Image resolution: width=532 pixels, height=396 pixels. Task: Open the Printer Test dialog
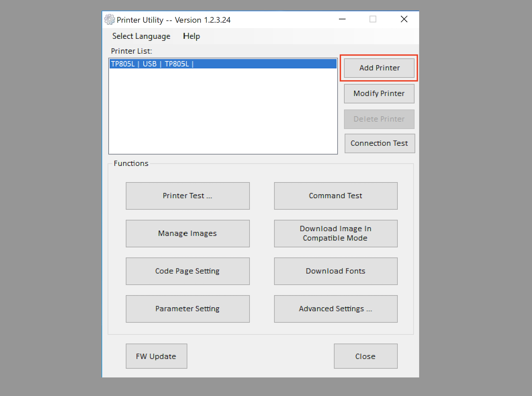tap(187, 196)
